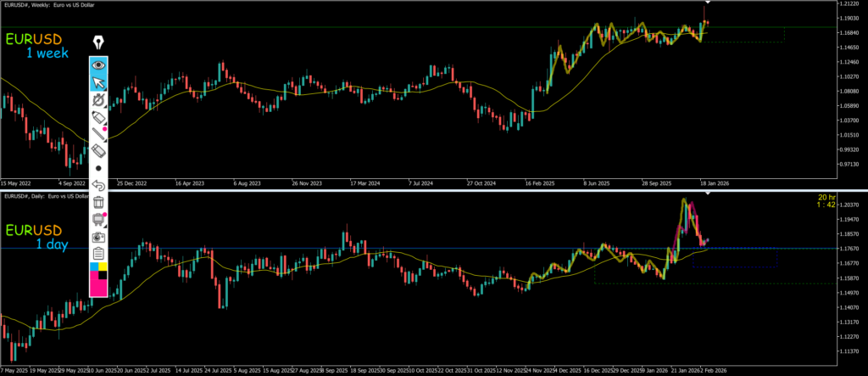Select the eraser tool
868x376 pixels.
(99, 150)
